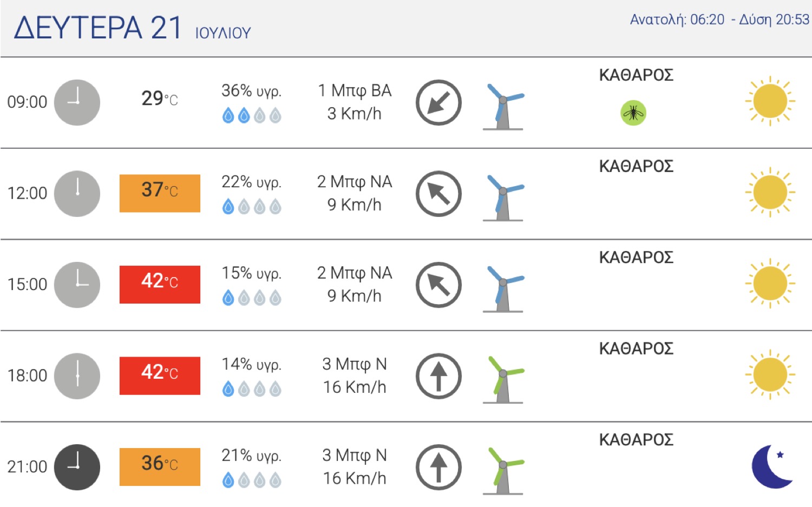
Task: Click the 3 Μπφ Ν wind text at 18:00
Action: (x=355, y=364)
